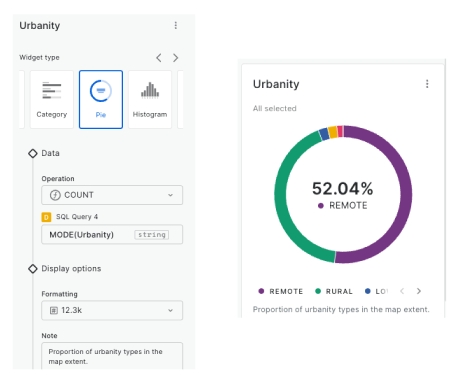Go to next legend page arrow

(x=419, y=291)
